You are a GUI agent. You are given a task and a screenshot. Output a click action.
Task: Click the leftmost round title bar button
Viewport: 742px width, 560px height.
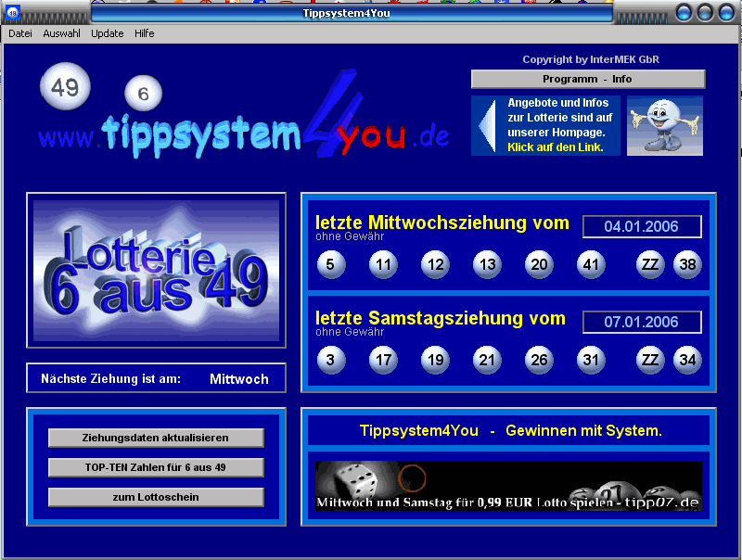684,13
